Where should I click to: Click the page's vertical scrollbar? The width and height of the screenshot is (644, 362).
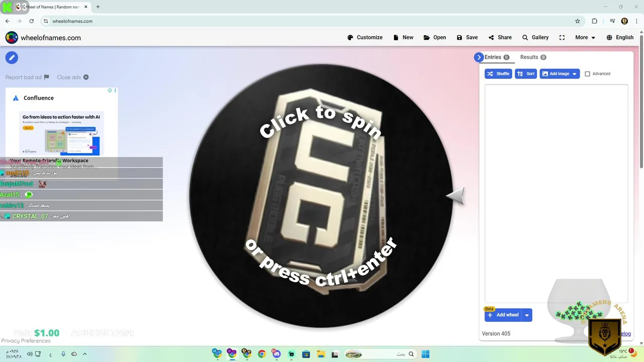click(641, 100)
